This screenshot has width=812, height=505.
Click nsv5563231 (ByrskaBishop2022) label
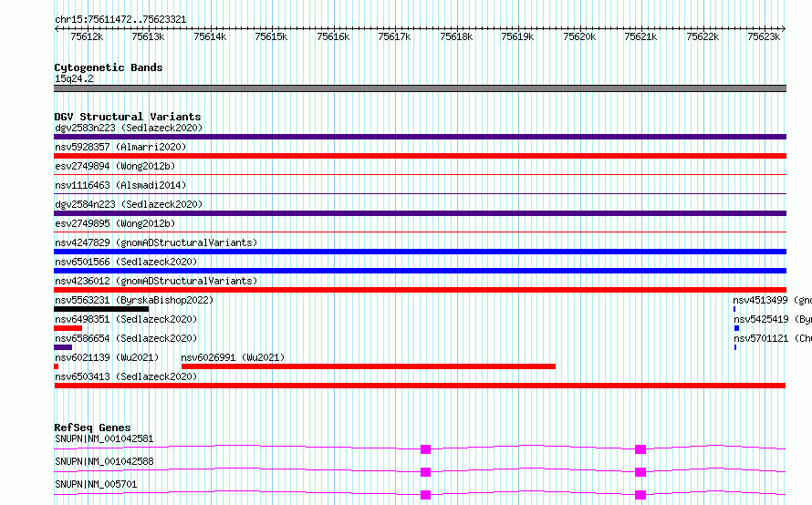click(x=134, y=300)
